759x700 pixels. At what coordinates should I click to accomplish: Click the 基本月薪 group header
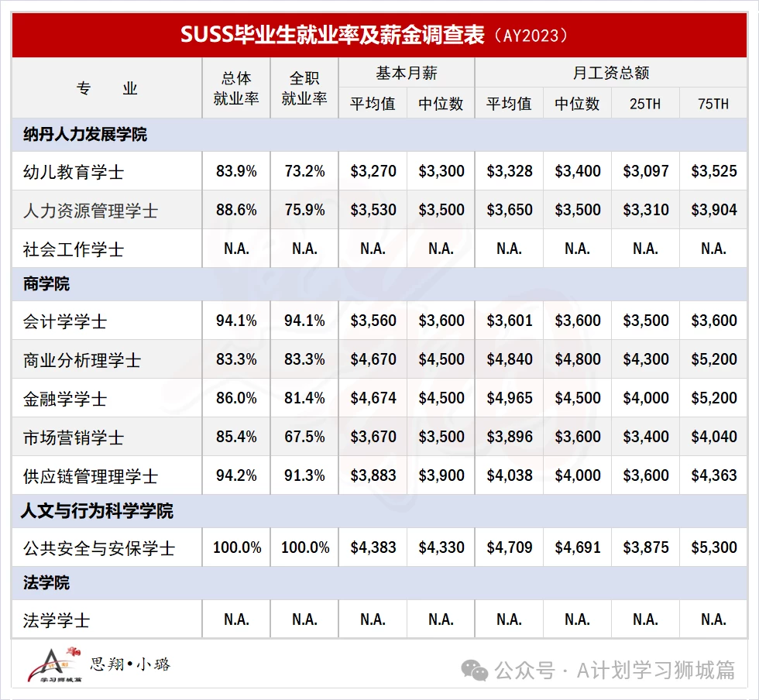click(407, 73)
